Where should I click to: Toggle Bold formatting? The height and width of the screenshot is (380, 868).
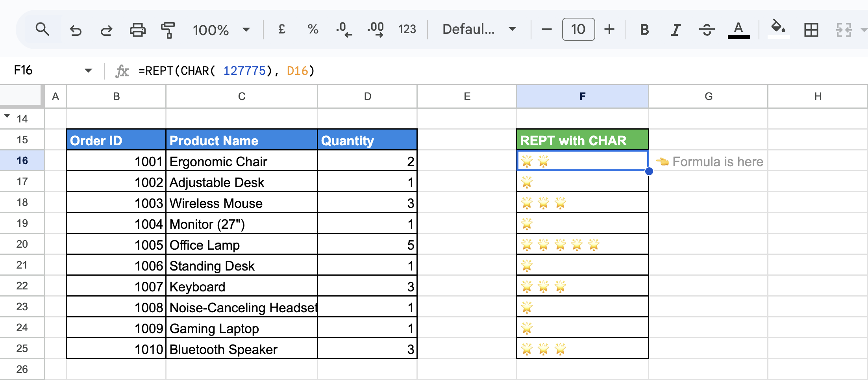pos(644,30)
